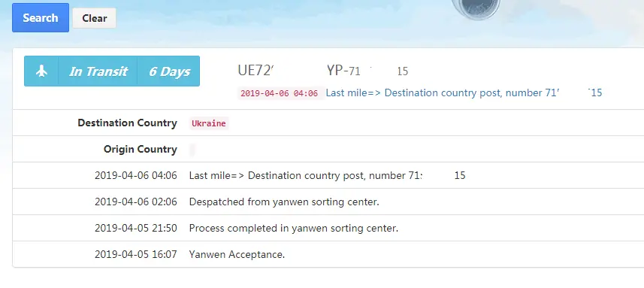Open the blue Last mile status link
This screenshot has width=644, height=288.
(464, 92)
